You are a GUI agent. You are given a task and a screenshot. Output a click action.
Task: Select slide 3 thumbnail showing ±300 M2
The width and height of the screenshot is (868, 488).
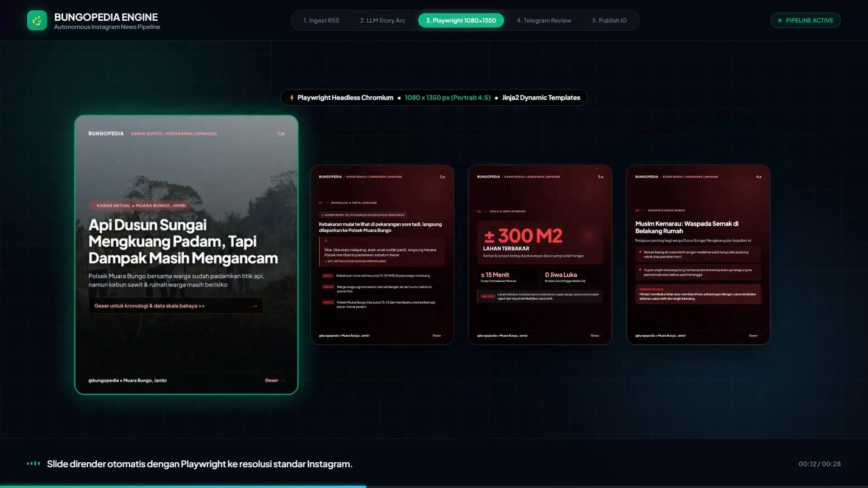coord(540,255)
